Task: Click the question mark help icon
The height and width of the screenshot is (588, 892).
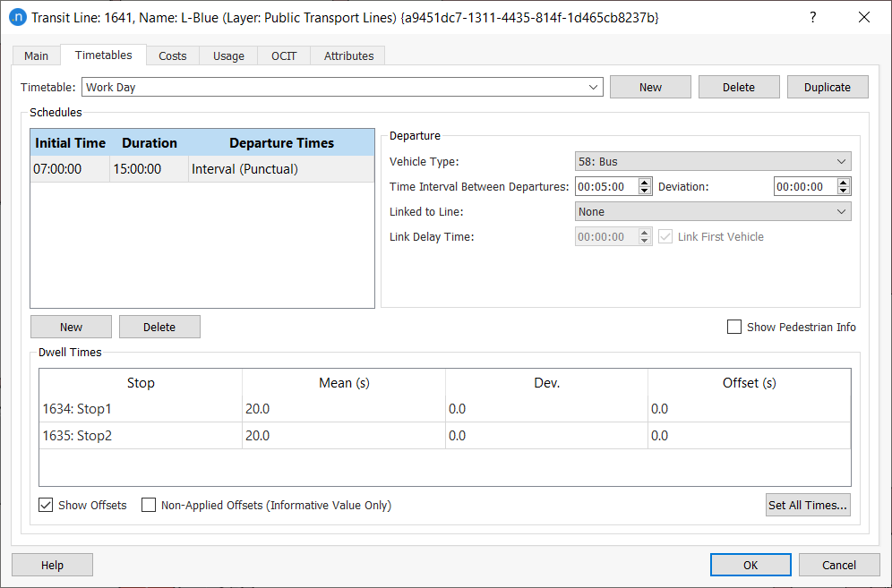Action: (x=813, y=17)
